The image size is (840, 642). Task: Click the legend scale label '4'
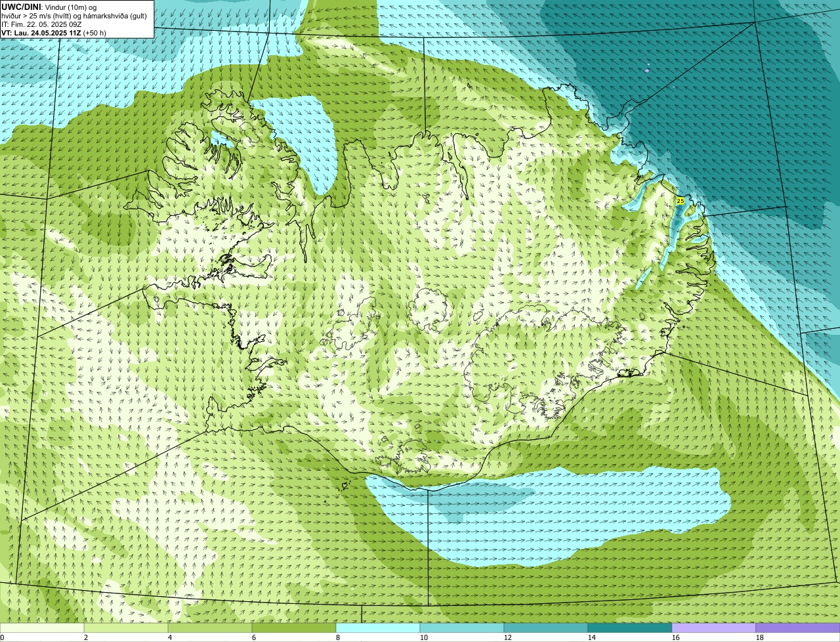point(170,637)
